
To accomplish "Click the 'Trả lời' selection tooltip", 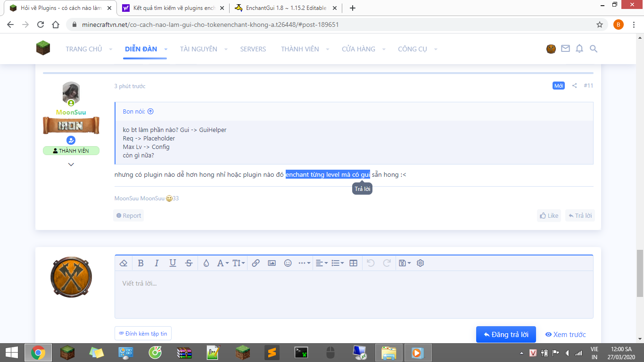I will pos(363,189).
